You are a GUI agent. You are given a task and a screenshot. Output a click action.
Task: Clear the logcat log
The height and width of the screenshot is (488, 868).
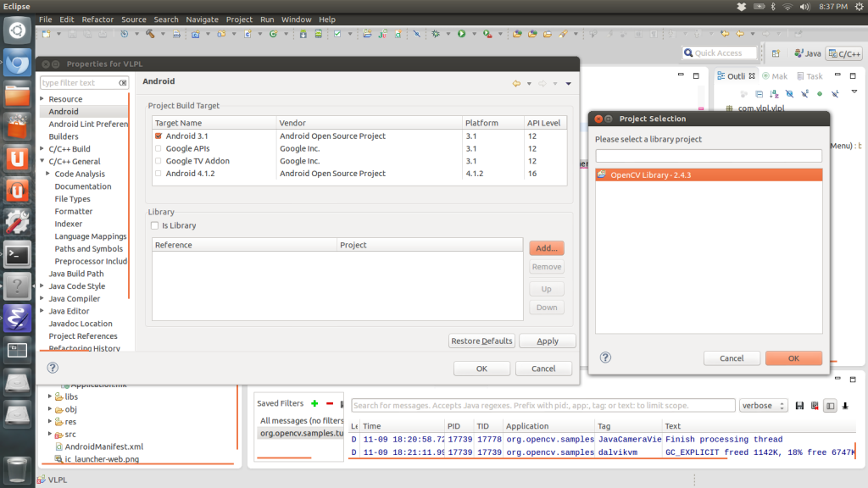click(x=815, y=406)
